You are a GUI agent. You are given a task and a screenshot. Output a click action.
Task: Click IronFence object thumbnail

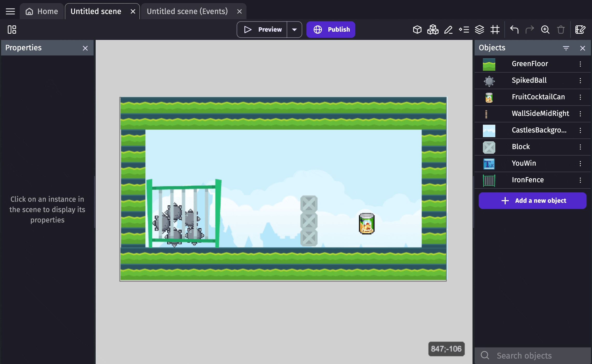coord(489,180)
